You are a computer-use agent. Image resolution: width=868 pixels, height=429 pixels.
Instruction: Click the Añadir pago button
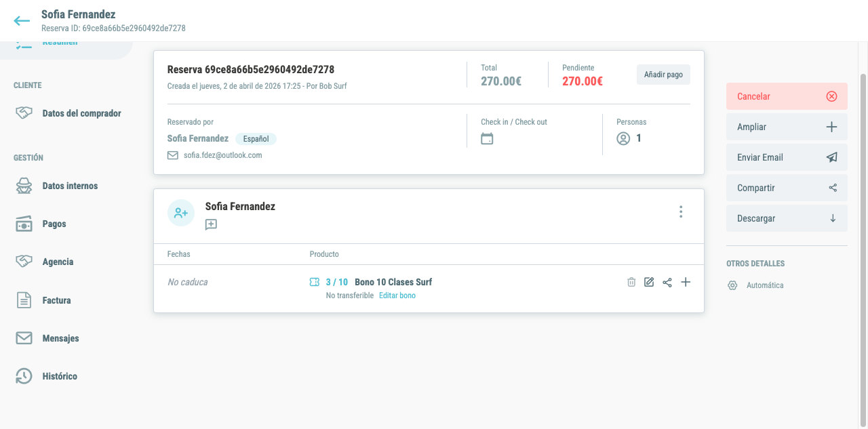coord(663,75)
